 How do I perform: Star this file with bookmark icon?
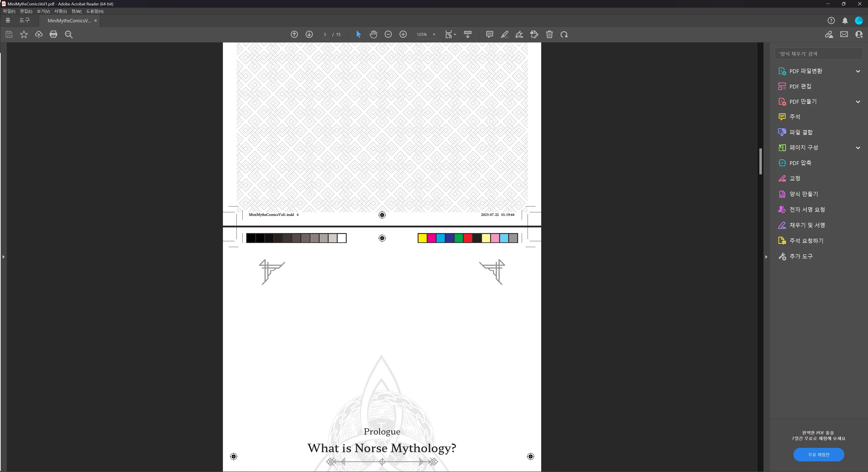pos(23,34)
